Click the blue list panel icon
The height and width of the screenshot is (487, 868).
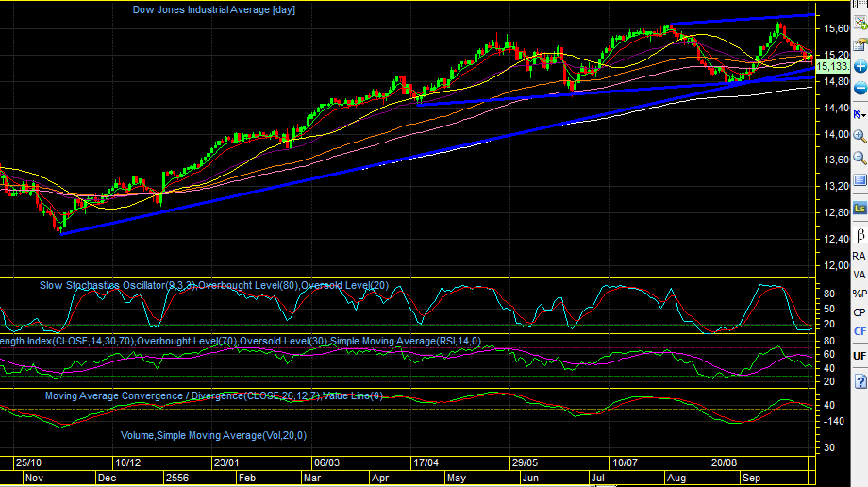(x=860, y=180)
